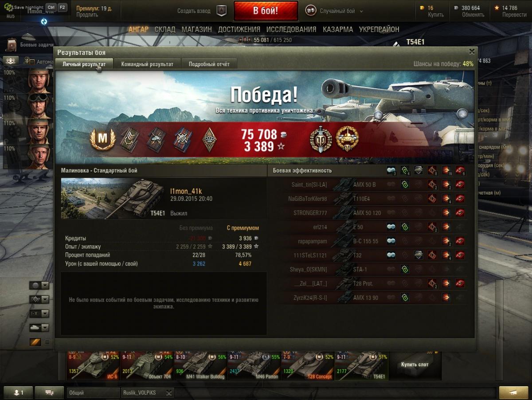Toggle the checkbox next to carousel filter
The image size is (532, 400).
47,342
